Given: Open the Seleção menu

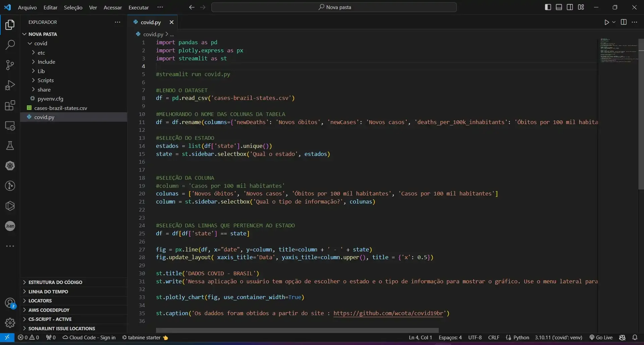Looking at the screenshot, I should 73,7.
